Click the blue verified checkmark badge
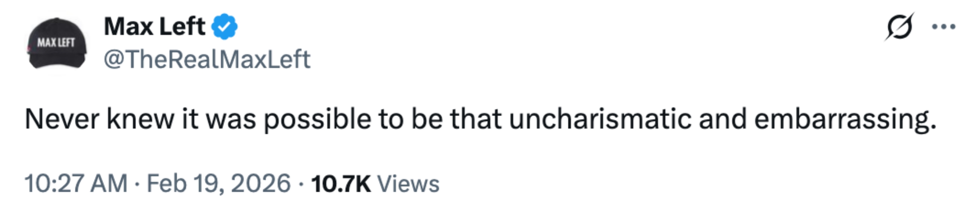The image size is (980, 213). (x=224, y=27)
